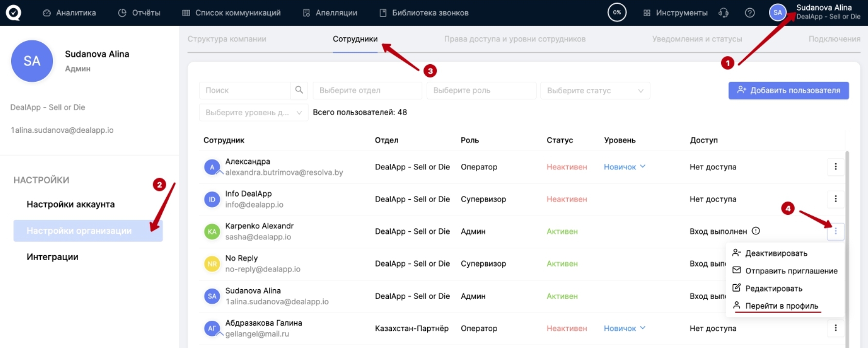Open three-dot menu for Александра row

(835, 167)
